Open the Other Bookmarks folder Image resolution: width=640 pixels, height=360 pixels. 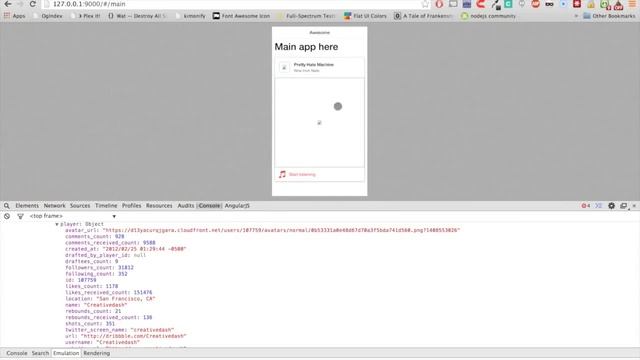609,16
